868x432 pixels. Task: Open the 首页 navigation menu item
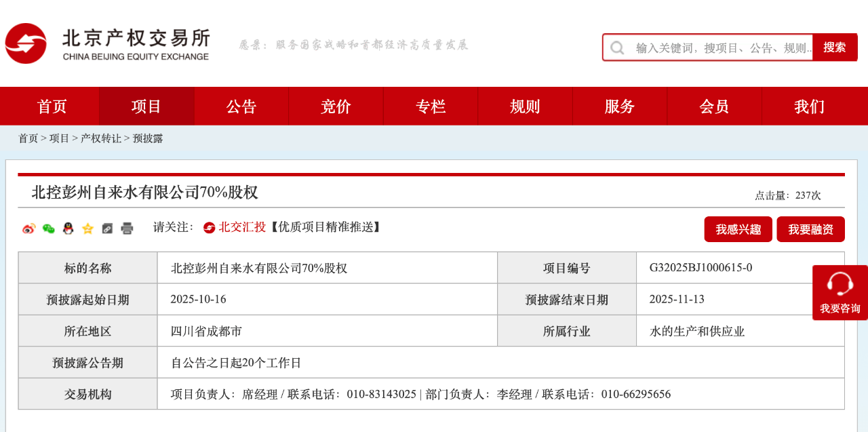(x=52, y=106)
